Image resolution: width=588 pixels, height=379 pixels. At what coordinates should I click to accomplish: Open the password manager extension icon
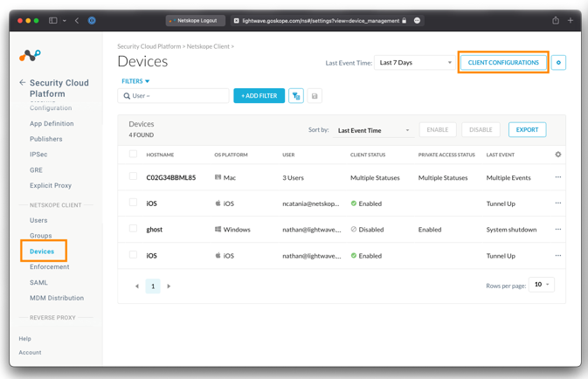coord(92,21)
